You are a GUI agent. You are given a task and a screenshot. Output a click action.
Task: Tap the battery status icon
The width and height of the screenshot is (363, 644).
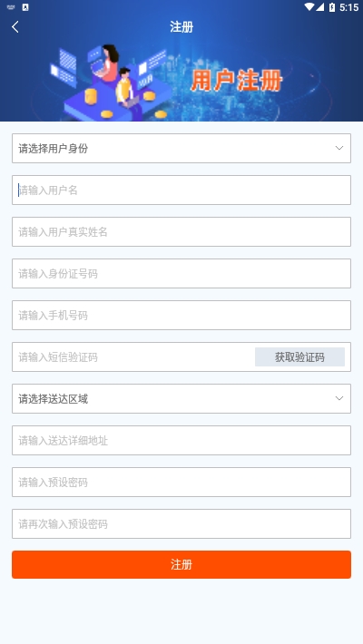(332, 7)
